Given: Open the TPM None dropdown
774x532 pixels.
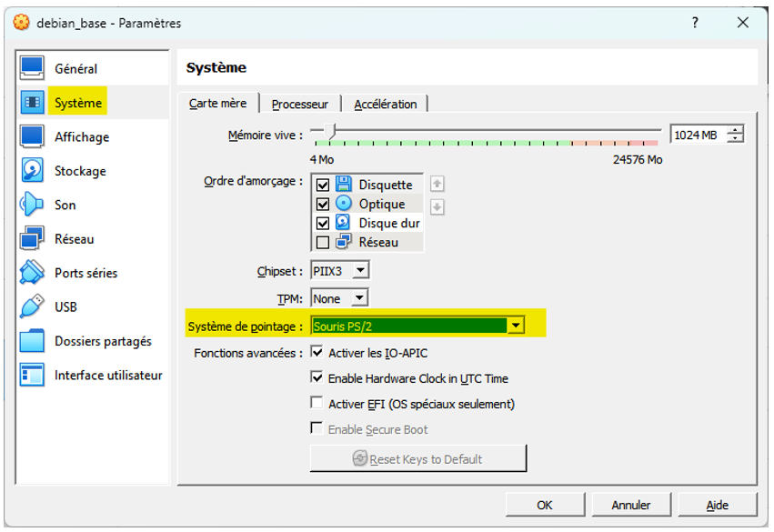Looking at the screenshot, I should 339,298.
